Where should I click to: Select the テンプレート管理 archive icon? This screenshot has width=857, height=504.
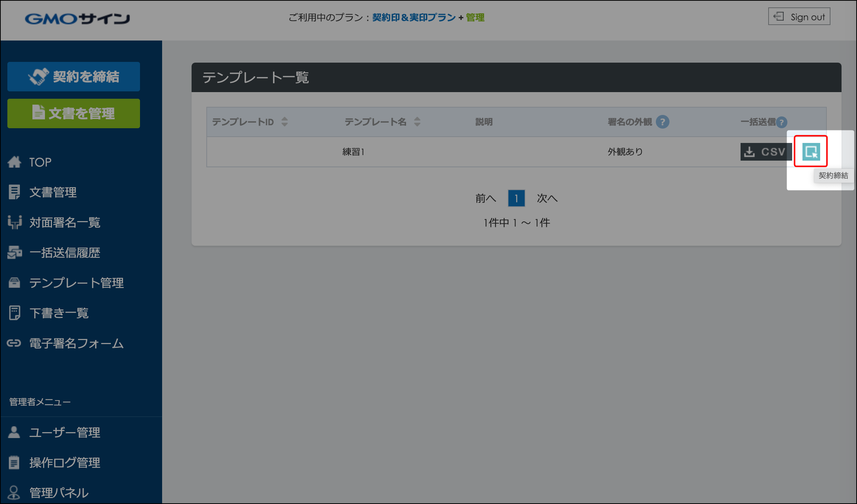[15, 283]
